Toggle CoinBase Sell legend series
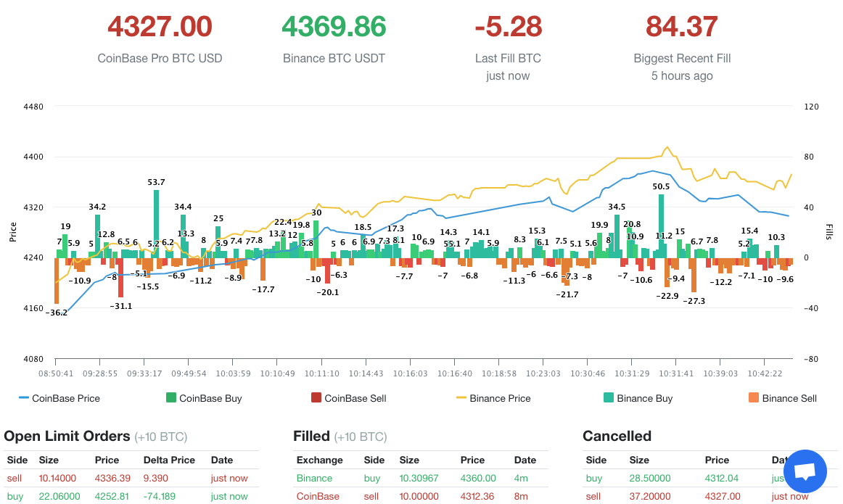 click(x=348, y=398)
